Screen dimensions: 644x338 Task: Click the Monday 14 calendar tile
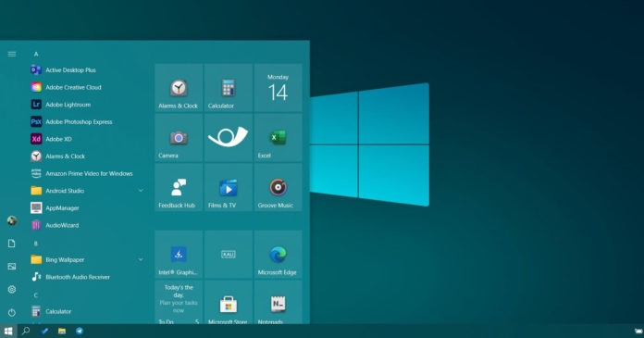[279, 88]
